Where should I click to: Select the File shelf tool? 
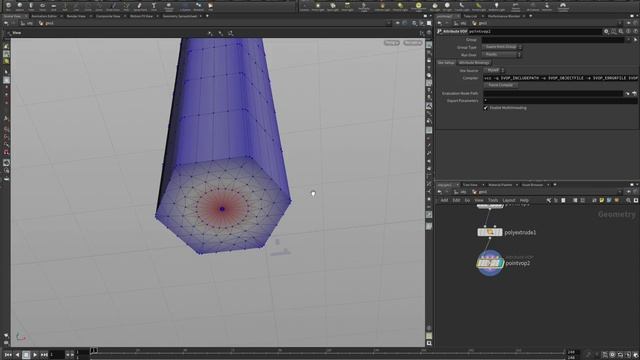click(211, 6)
